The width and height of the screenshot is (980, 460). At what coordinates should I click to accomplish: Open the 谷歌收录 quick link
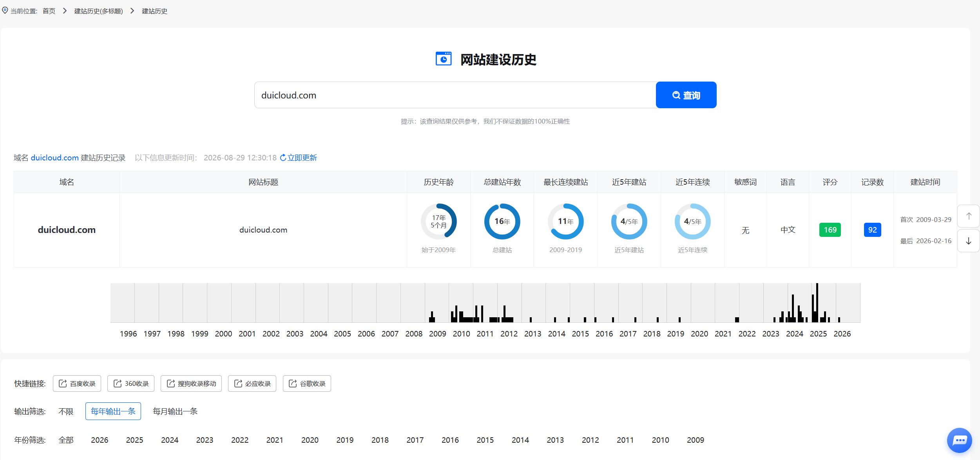[307, 384]
